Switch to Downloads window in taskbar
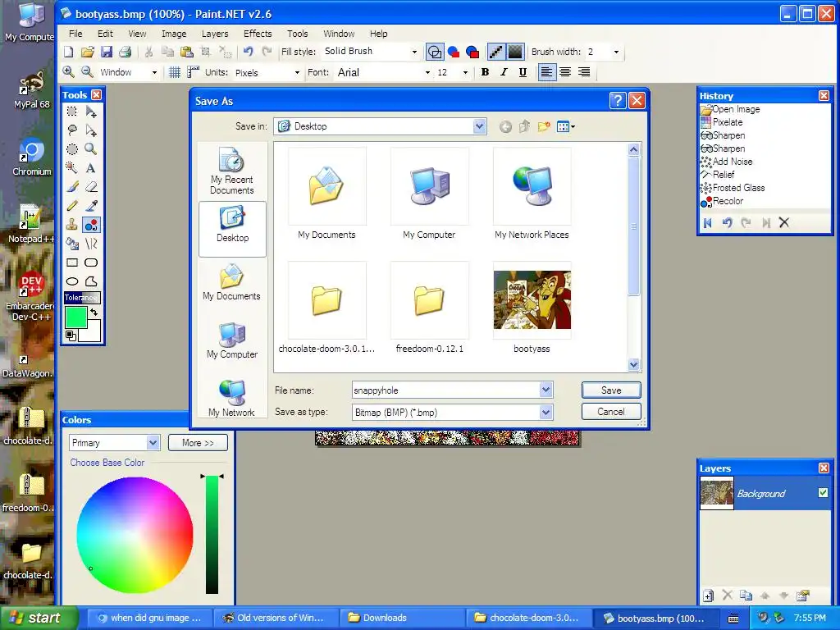This screenshot has height=630, width=840. [x=403, y=618]
